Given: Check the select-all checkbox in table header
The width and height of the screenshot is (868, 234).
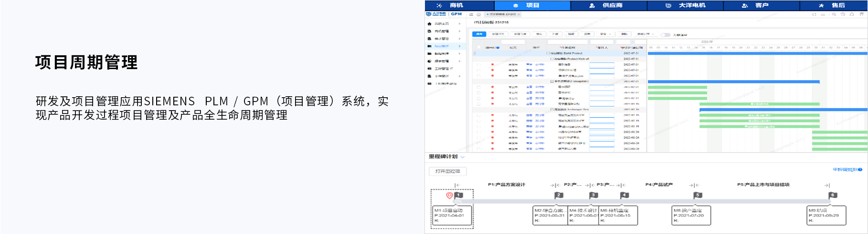Looking at the screenshot, I should (x=479, y=48).
